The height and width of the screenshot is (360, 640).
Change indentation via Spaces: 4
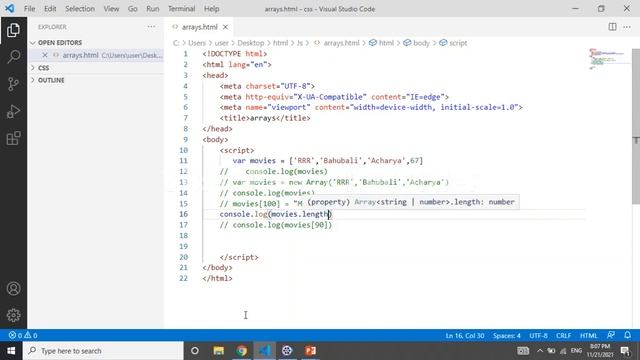pos(507,336)
